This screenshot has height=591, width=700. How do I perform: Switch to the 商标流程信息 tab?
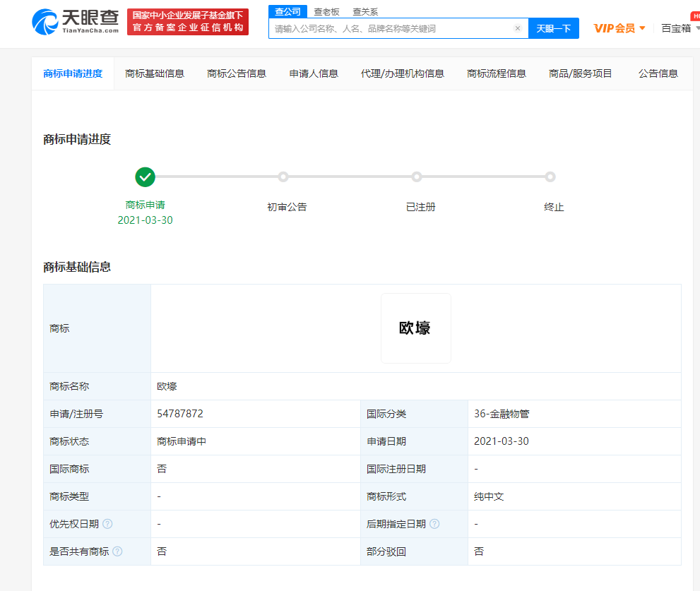[497, 73]
